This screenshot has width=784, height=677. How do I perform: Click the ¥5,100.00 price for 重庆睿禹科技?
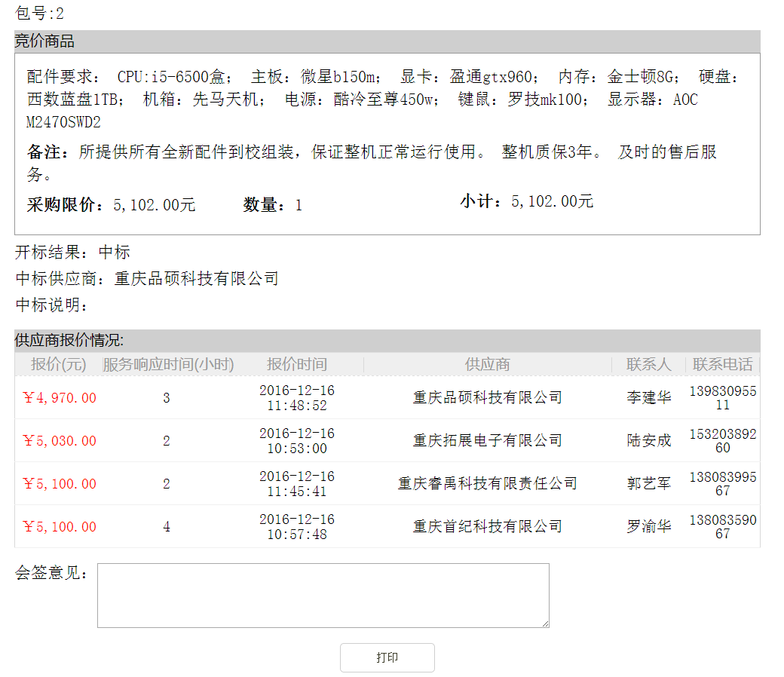point(60,483)
